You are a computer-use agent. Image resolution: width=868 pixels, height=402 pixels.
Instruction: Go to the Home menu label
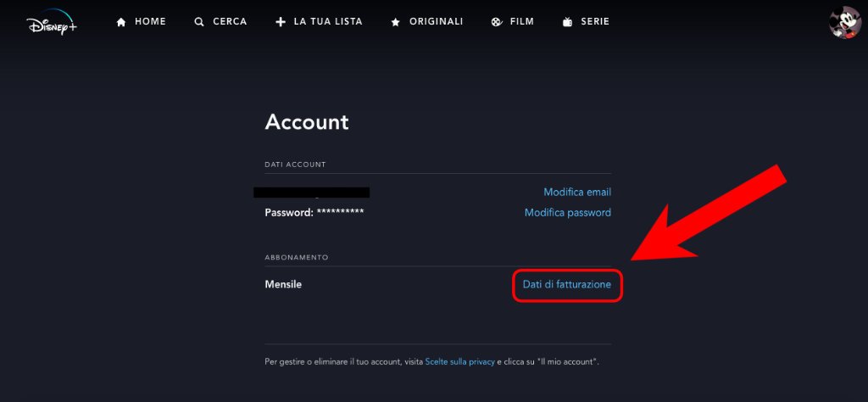(x=150, y=22)
